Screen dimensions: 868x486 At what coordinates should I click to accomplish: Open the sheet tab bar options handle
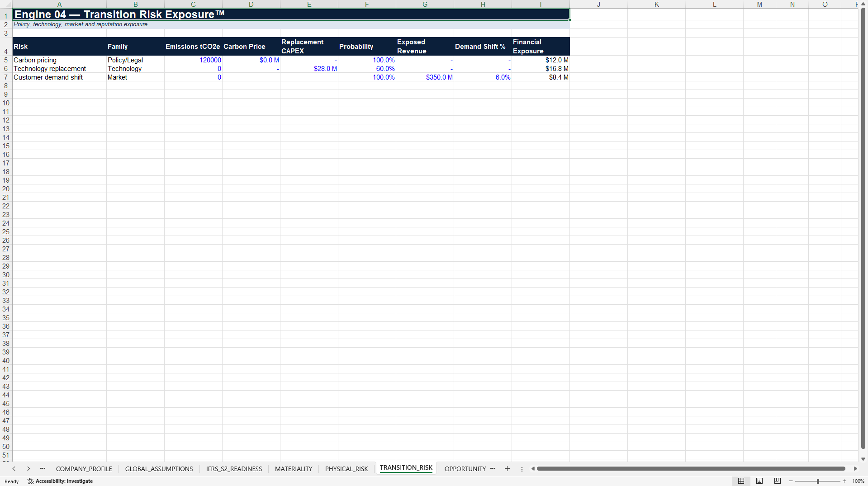(x=522, y=469)
